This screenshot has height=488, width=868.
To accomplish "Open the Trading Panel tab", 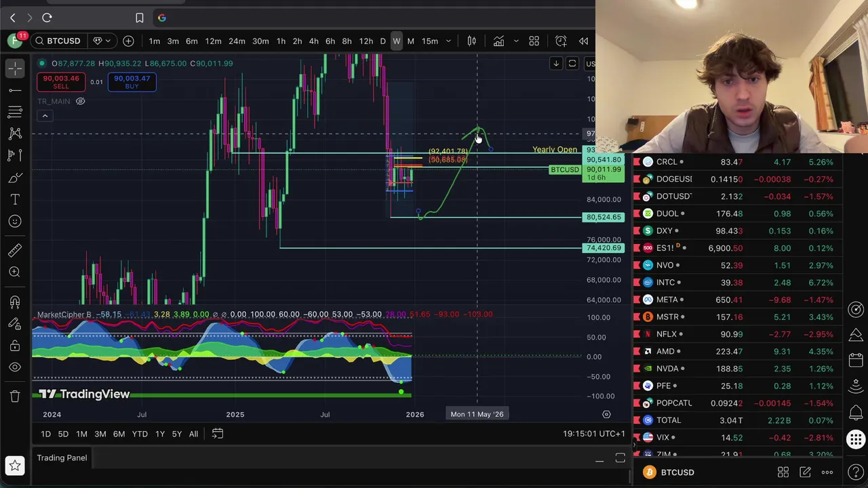I will pyautogui.click(x=62, y=458).
